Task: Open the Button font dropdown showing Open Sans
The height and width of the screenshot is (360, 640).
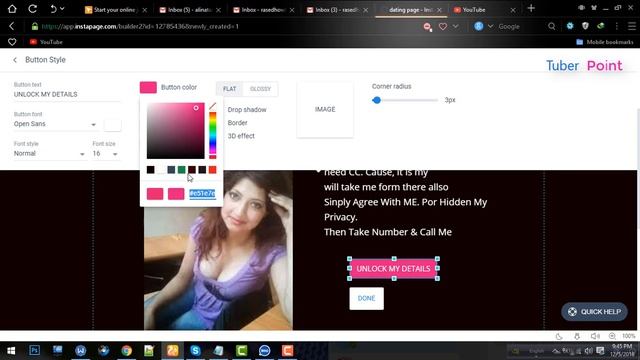Action: 55,124
